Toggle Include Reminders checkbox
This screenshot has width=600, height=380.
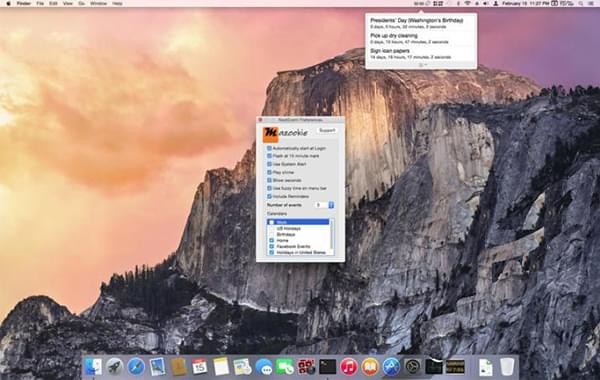pos(269,196)
